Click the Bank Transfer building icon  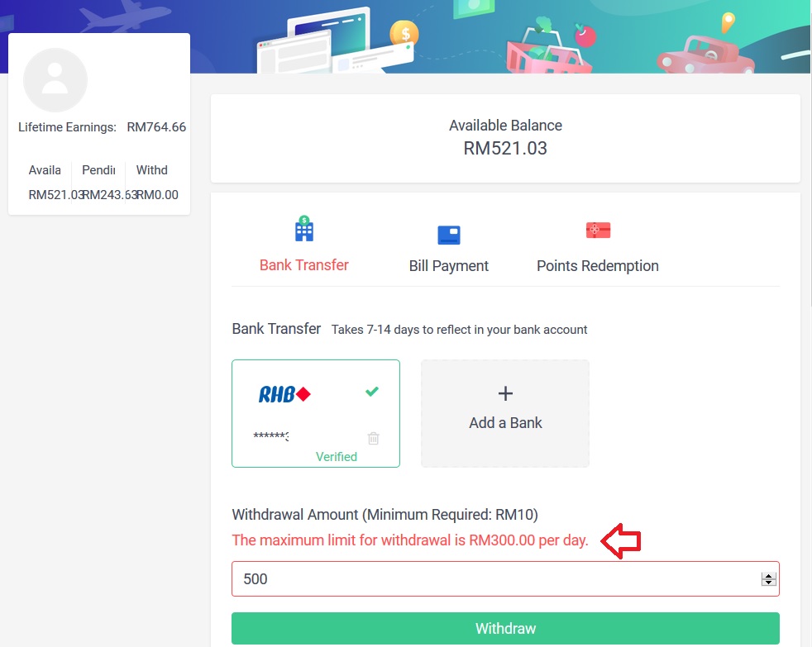click(x=304, y=229)
